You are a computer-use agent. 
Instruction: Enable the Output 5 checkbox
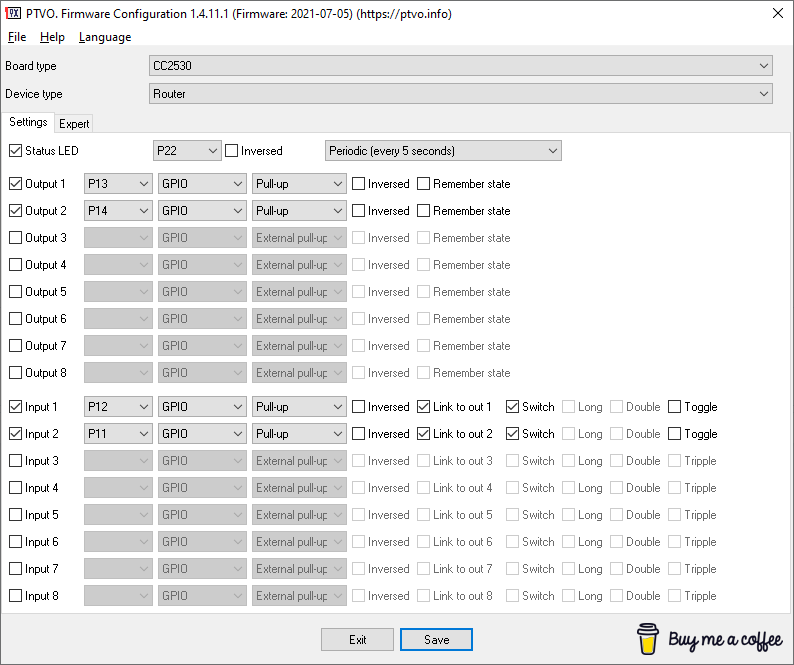[x=16, y=292]
